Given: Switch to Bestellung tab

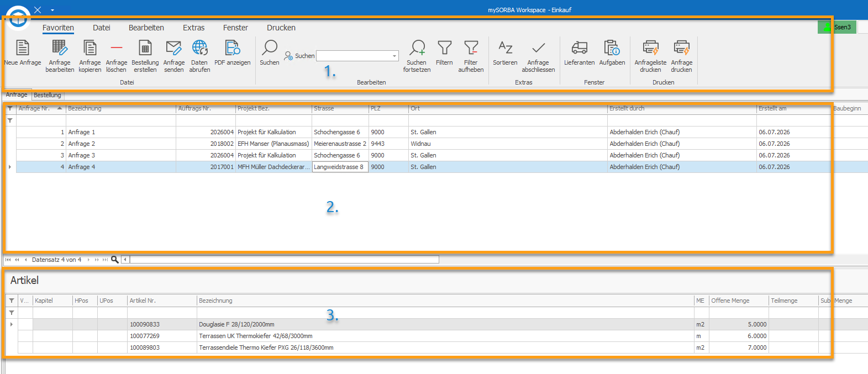Looking at the screenshot, I should [48, 95].
